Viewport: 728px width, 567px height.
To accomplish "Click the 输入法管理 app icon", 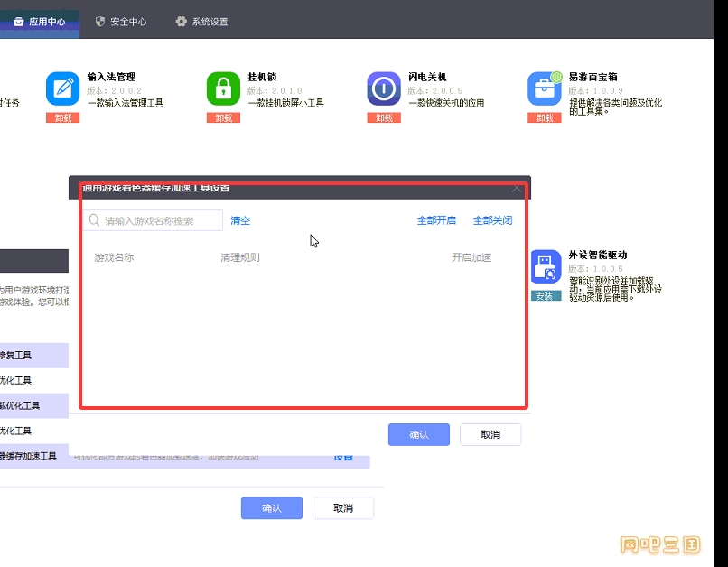I will coord(63,89).
